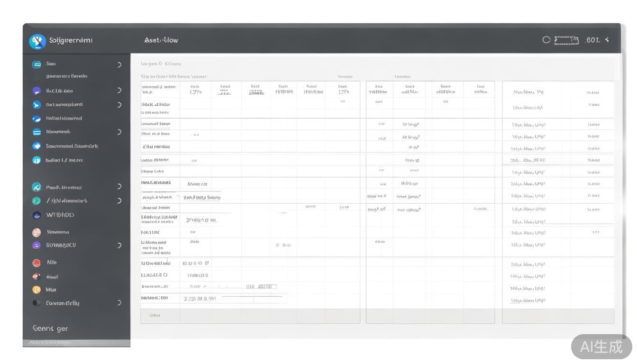This screenshot has width=637, height=364.
Task: Expand the Covrsan Elriby sidebar chevron
Action: click(x=119, y=303)
